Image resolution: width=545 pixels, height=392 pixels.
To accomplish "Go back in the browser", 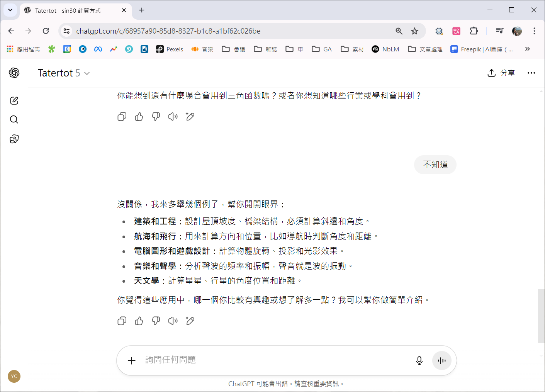I will pyautogui.click(x=11, y=31).
